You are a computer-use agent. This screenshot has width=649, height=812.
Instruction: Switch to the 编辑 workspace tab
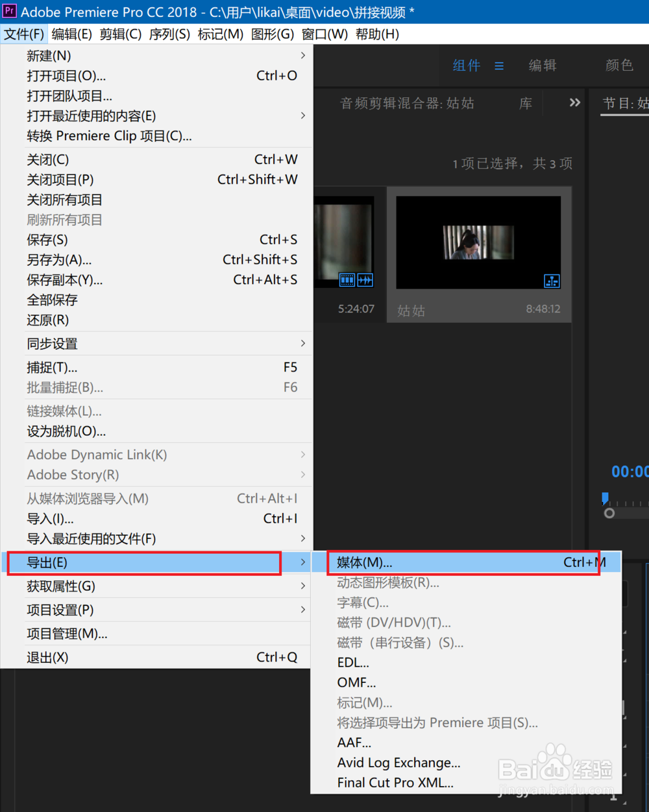pos(543,66)
